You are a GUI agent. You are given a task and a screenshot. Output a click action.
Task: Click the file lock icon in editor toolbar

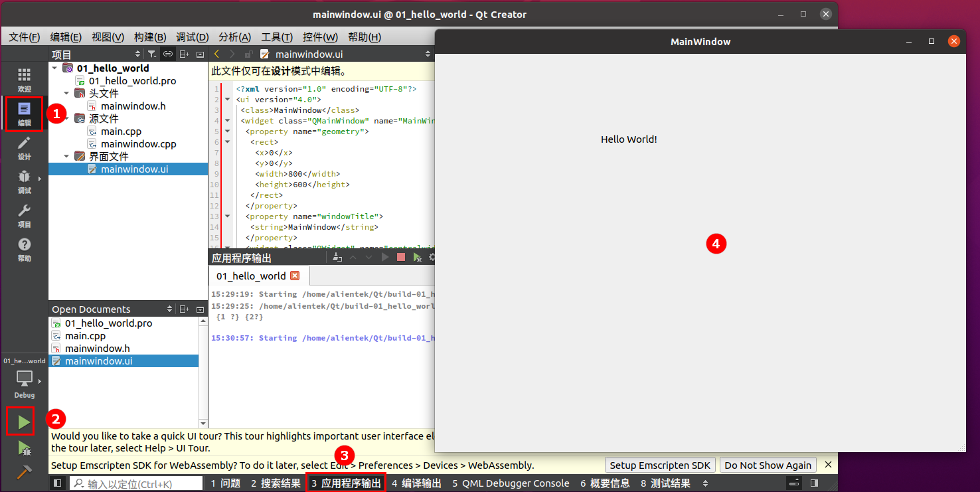248,54
